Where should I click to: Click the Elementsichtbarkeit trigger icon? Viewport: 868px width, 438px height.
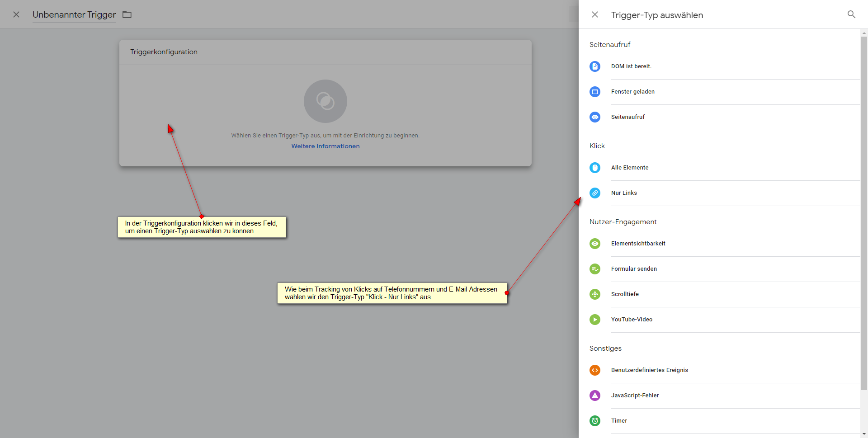[x=595, y=244]
